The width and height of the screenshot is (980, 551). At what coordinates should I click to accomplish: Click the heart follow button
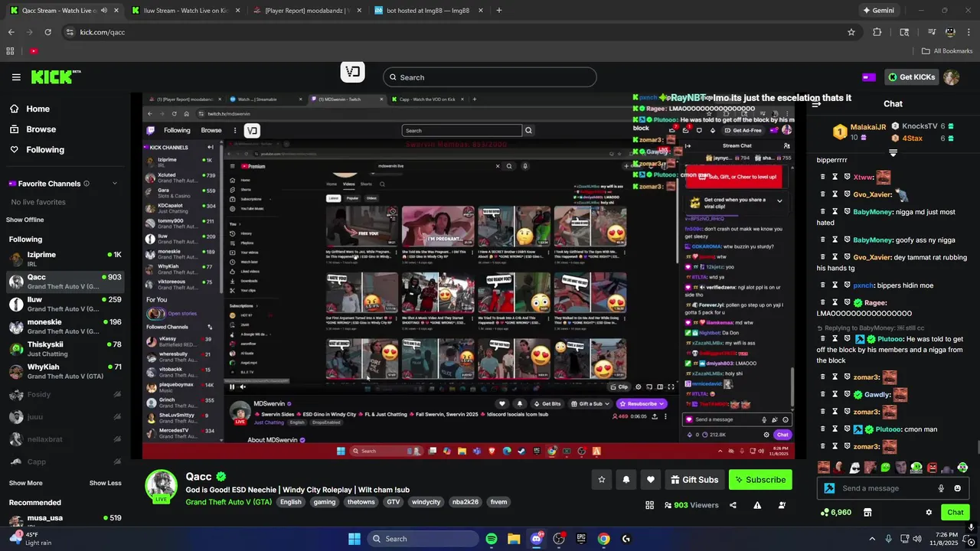point(651,480)
